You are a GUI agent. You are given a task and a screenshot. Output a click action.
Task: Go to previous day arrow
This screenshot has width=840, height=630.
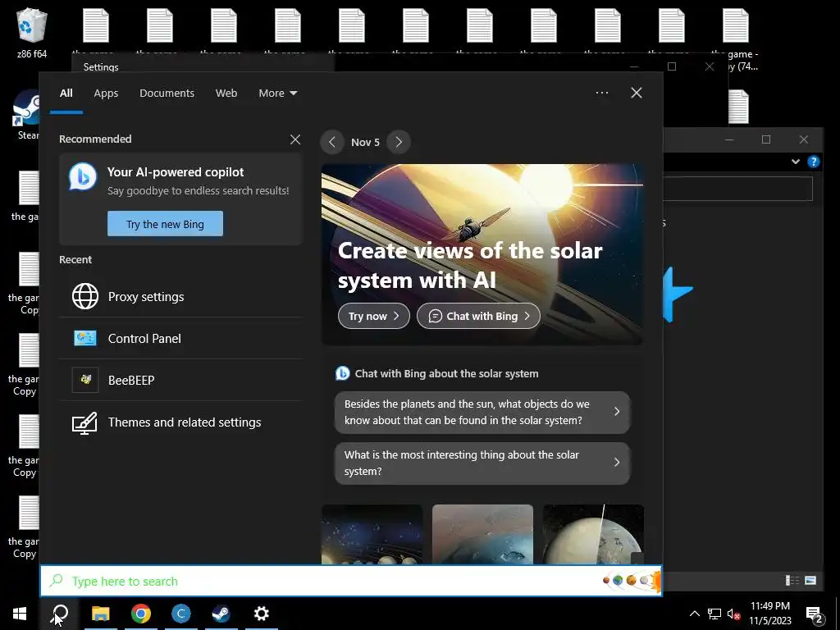point(332,142)
